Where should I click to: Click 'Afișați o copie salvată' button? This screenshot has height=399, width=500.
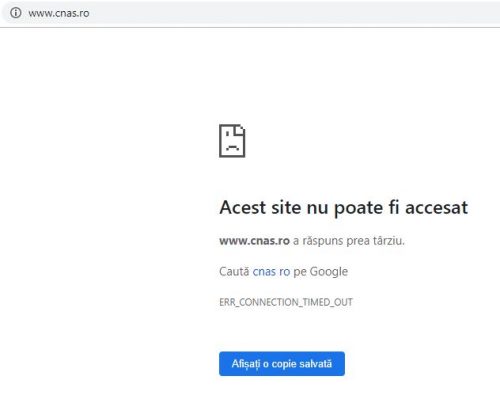pyautogui.click(x=282, y=364)
